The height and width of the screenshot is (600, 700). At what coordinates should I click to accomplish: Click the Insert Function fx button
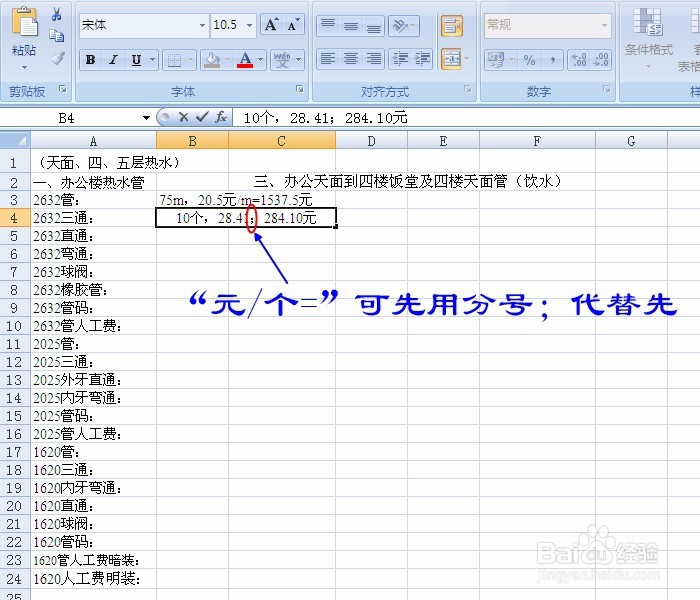(221, 117)
